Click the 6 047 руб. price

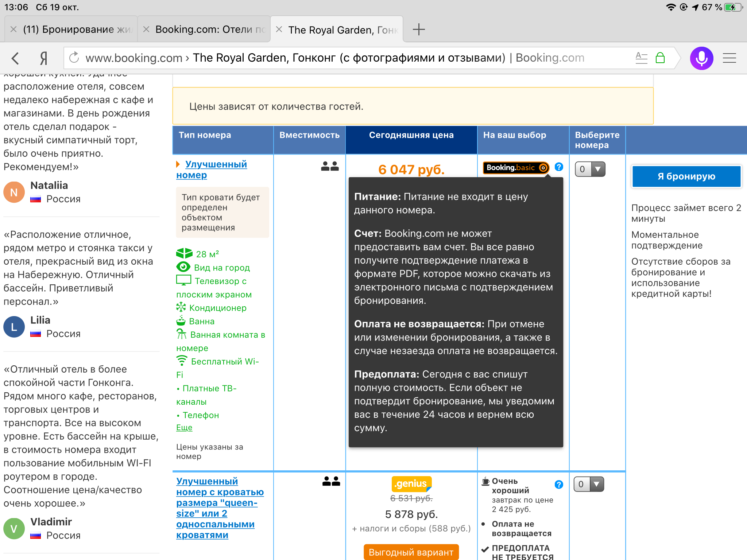(411, 170)
